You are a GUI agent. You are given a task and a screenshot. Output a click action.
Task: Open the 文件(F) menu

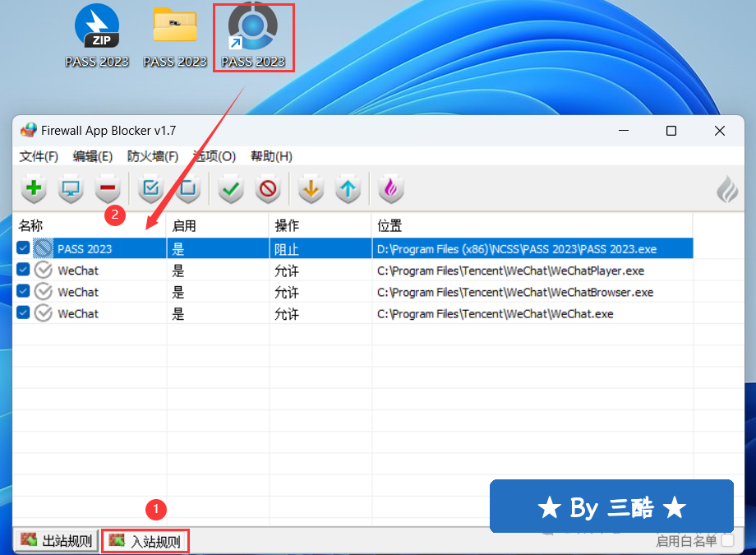click(x=39, y=156)
